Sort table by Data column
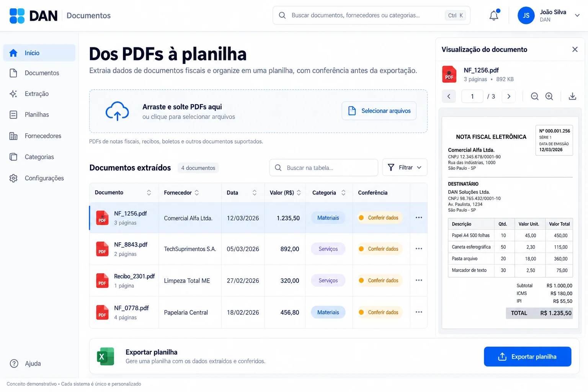This screenshot has width=588, height=392. pos(255,193)
